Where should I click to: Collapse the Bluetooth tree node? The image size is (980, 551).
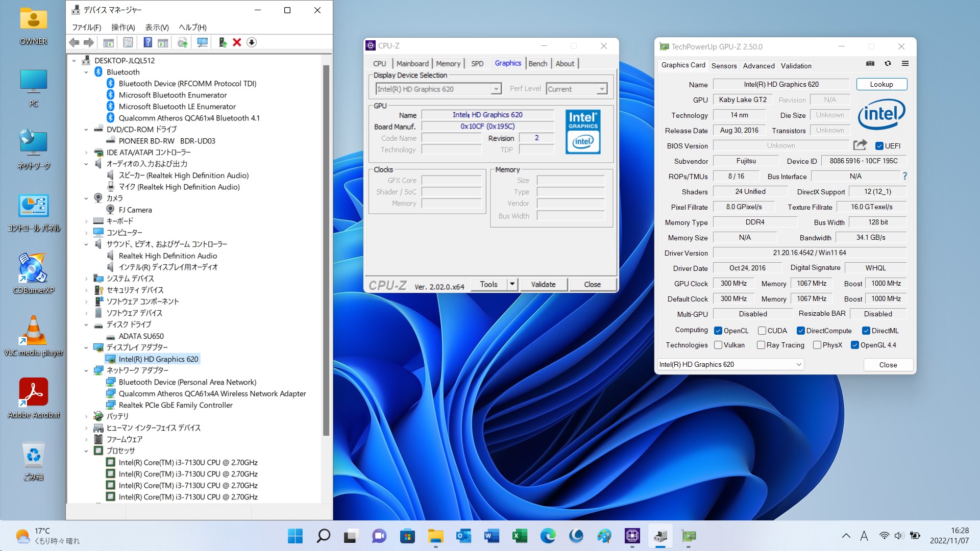coord(86,72)
